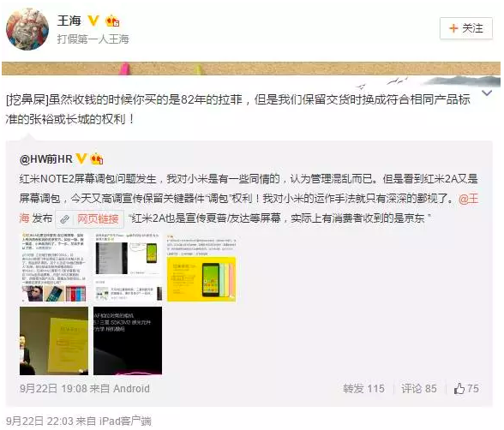This screenshot has width=504, height=430.
Task: Open the 网页链接 web link
Action: point(90,219)
